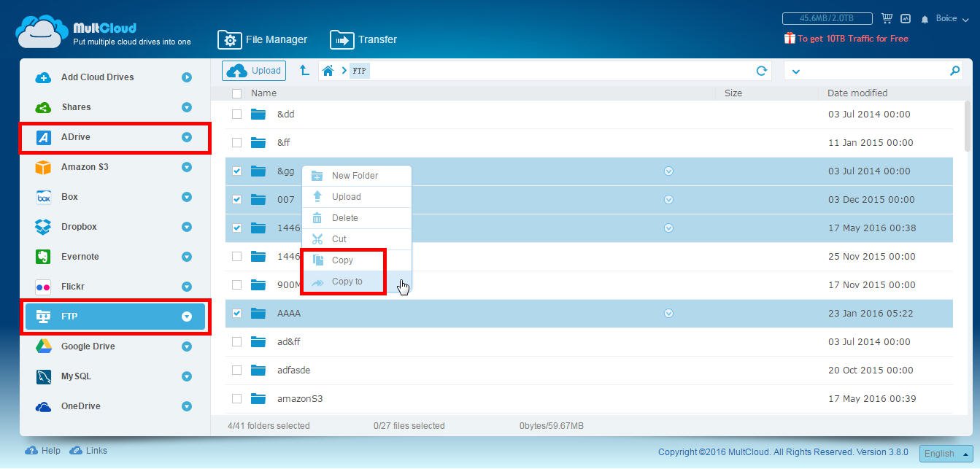The width and height of the screenshot is (980, 469).
Task: Open the Help link
Action: 43,451
